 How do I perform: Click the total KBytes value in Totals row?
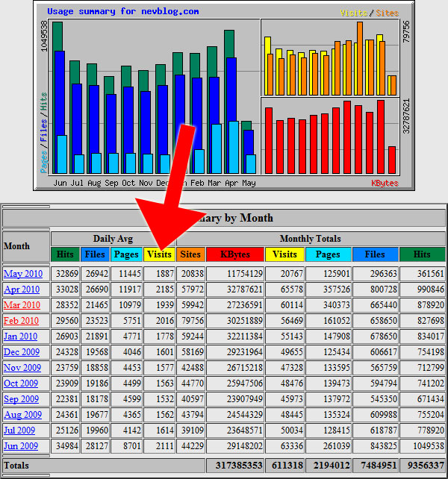point(234,466)
